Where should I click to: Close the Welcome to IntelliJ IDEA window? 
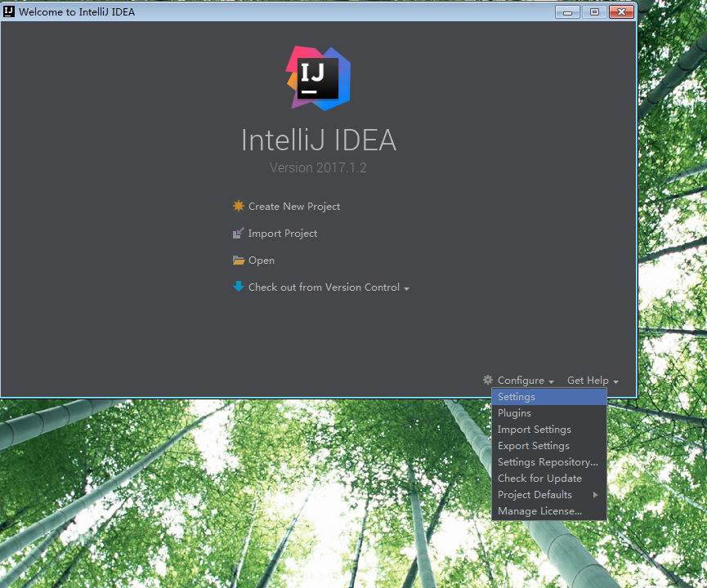tap(621, 12)
